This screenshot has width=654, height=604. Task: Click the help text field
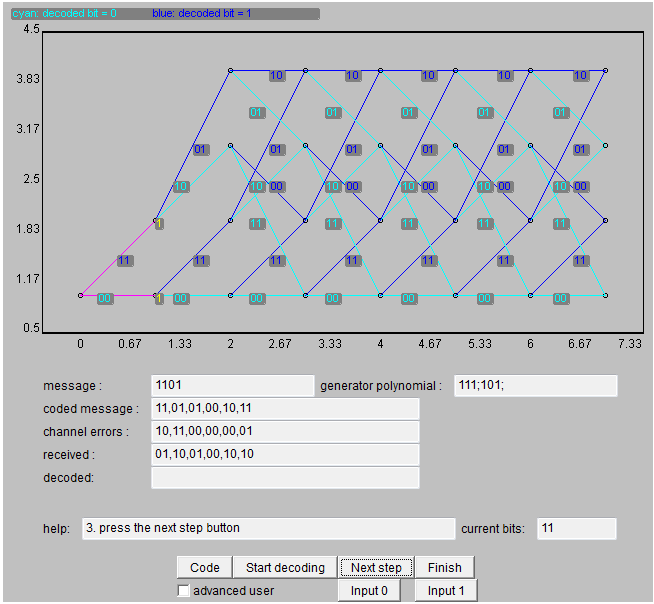[x=269, y=528]
